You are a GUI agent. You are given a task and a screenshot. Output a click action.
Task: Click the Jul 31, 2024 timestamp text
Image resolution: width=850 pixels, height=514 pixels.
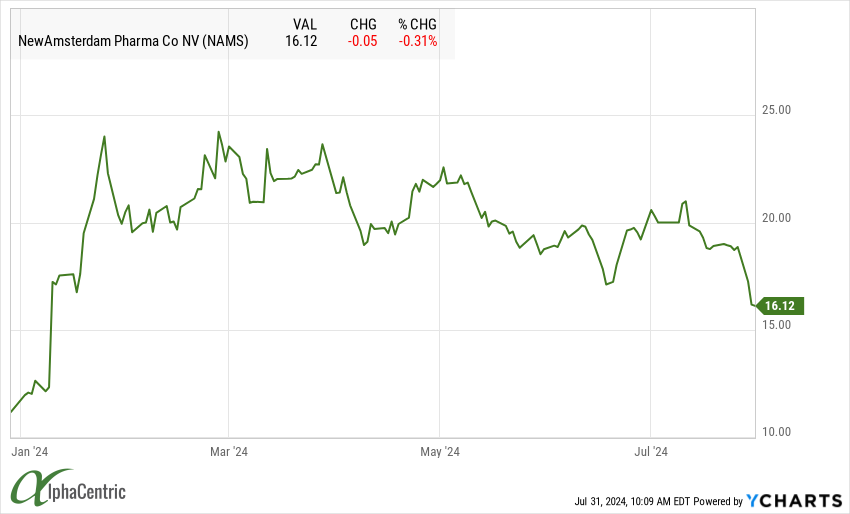point(632,502)
